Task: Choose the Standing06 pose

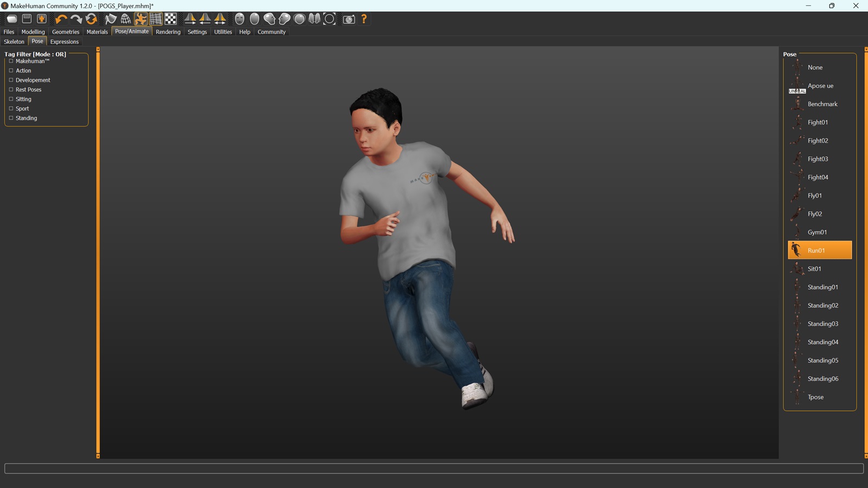Action: 820,379
